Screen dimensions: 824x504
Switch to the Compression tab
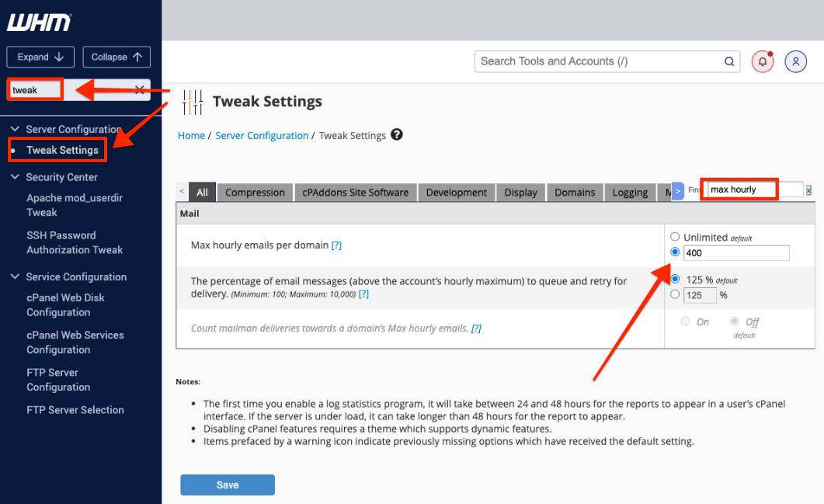coord(255,193)
